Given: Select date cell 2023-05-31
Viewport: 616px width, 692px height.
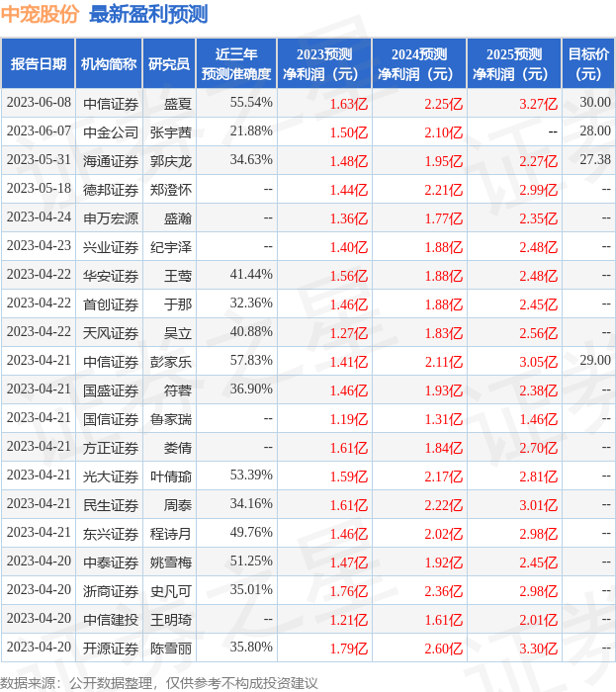Looking at the screenshot, I should [x=39, y=160].
